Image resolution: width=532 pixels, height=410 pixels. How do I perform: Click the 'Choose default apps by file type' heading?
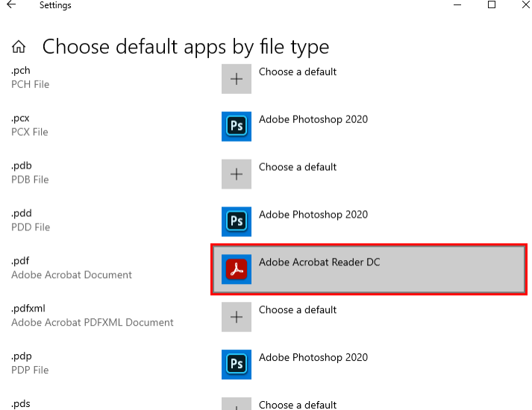[x=186, y=47]
